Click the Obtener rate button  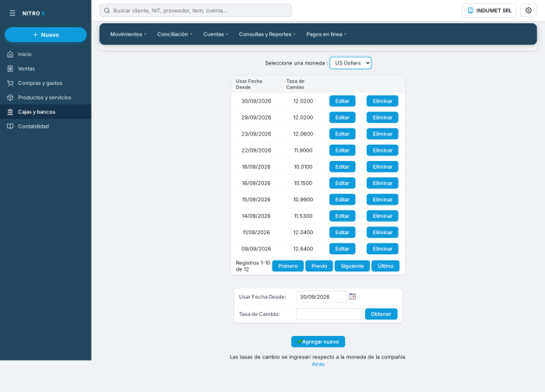point(381,314)
